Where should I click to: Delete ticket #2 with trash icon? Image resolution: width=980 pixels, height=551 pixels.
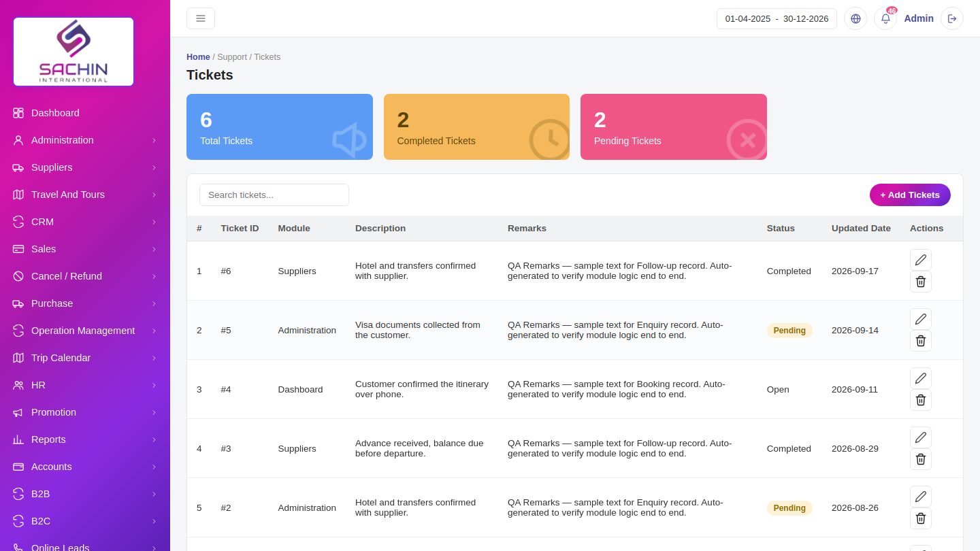[921, 518]
